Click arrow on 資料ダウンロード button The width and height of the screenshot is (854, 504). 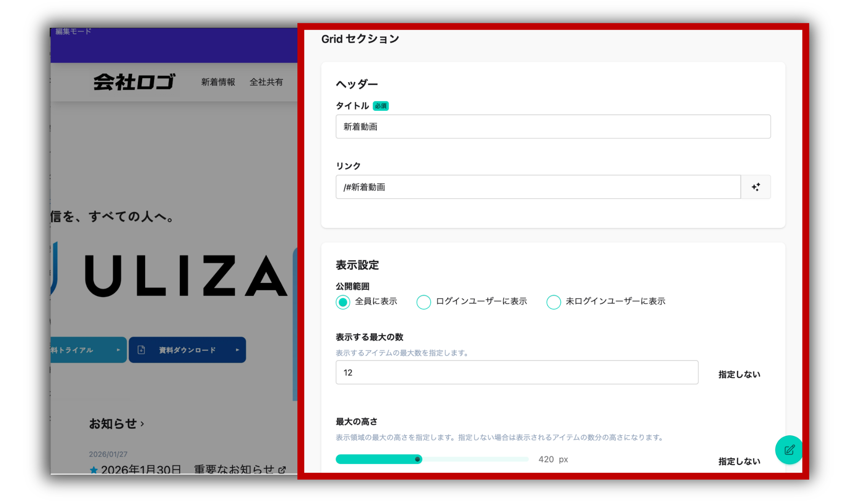point(237,350)
